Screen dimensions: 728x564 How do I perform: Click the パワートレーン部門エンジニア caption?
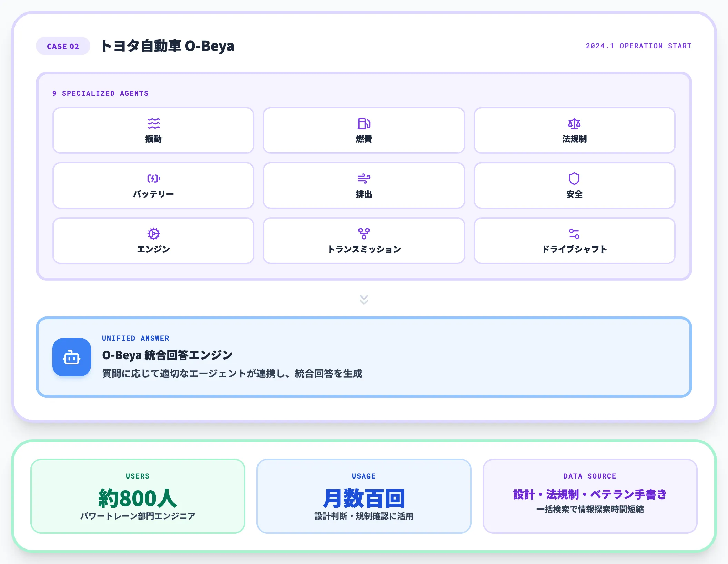point(138,516)
